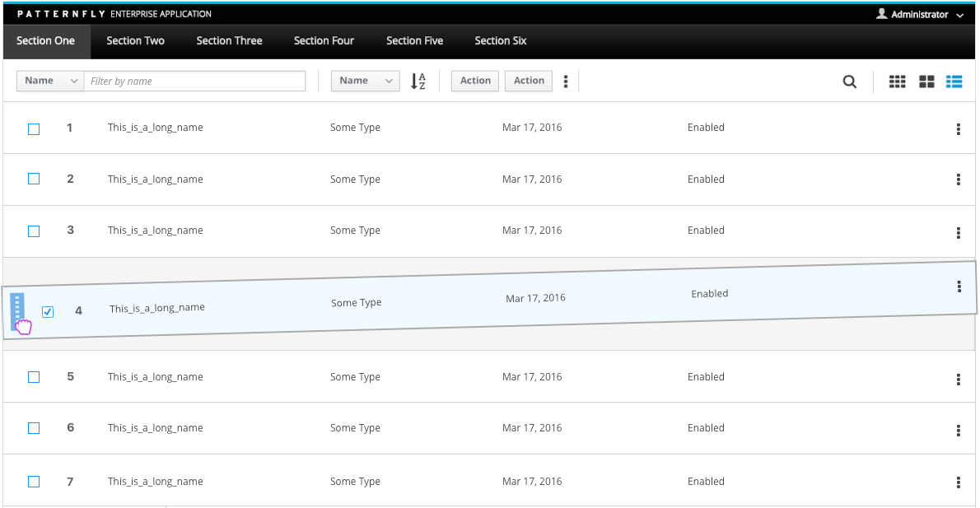
Task: Click Some Type in row 6
Action: [x=355, y=428]
